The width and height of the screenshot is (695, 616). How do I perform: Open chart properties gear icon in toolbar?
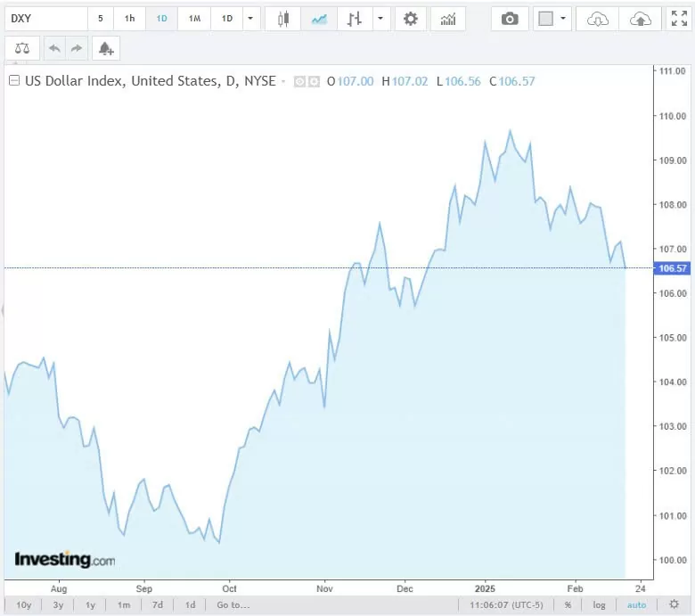coord(410,19)
